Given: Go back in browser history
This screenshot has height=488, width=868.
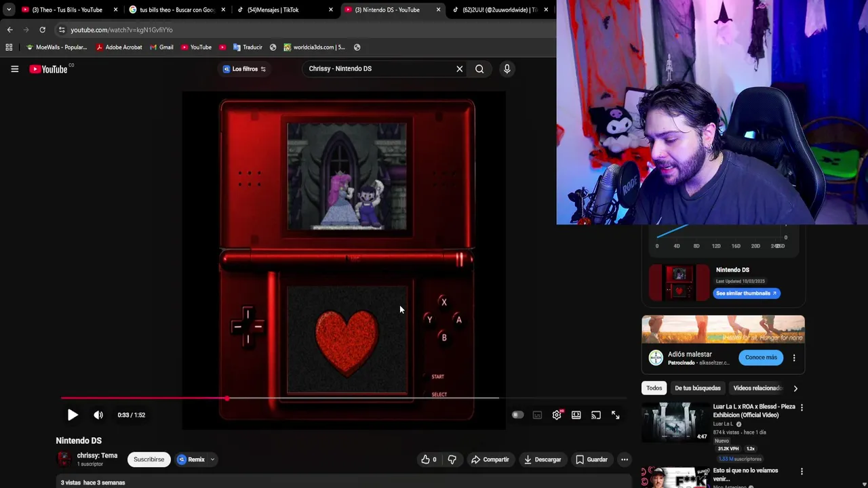Looking at the screenshot, I should click(9, 30).
